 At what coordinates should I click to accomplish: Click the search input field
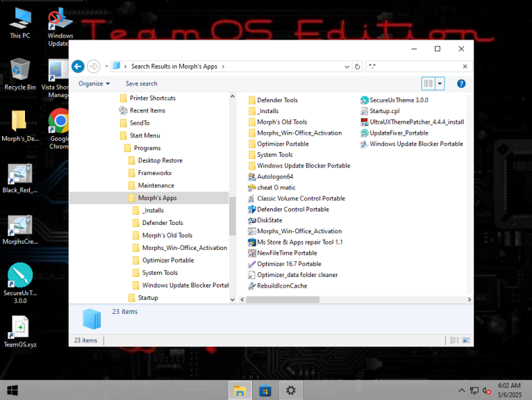414,67
